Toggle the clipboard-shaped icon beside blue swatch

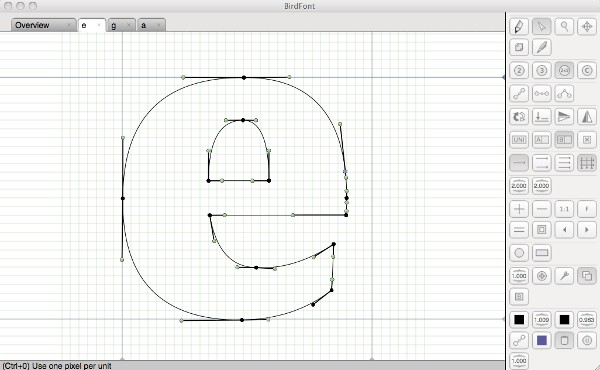click(x=564, y=340)
